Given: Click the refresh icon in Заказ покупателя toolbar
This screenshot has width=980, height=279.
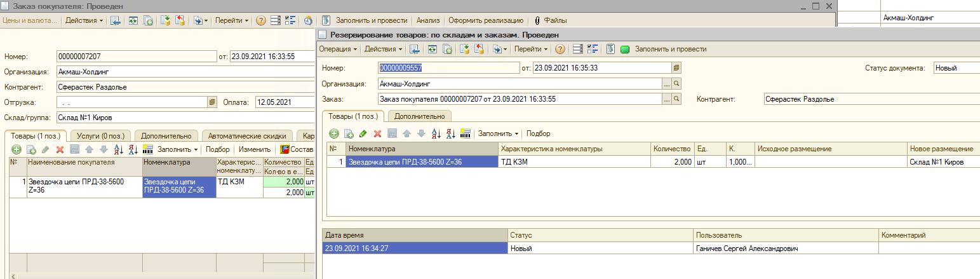Looking at the screenshot, I should (x=133, y=20).
